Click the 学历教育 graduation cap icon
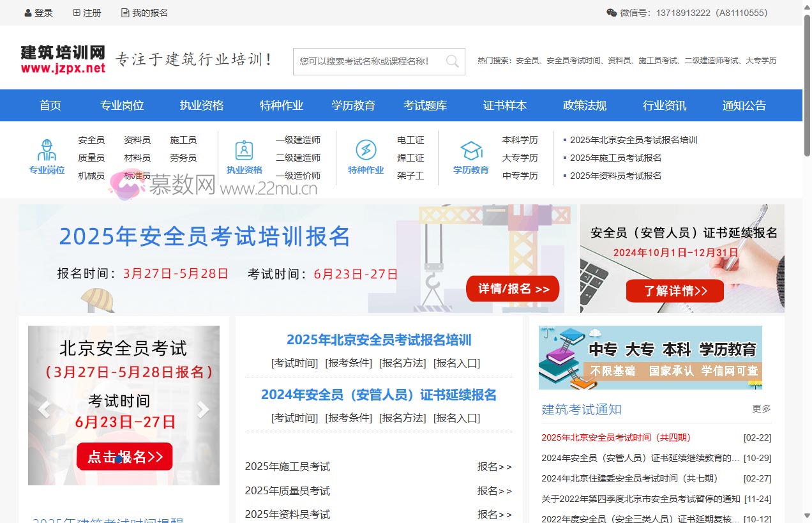Viewport: 812px width, 523px height. (471, 151)
